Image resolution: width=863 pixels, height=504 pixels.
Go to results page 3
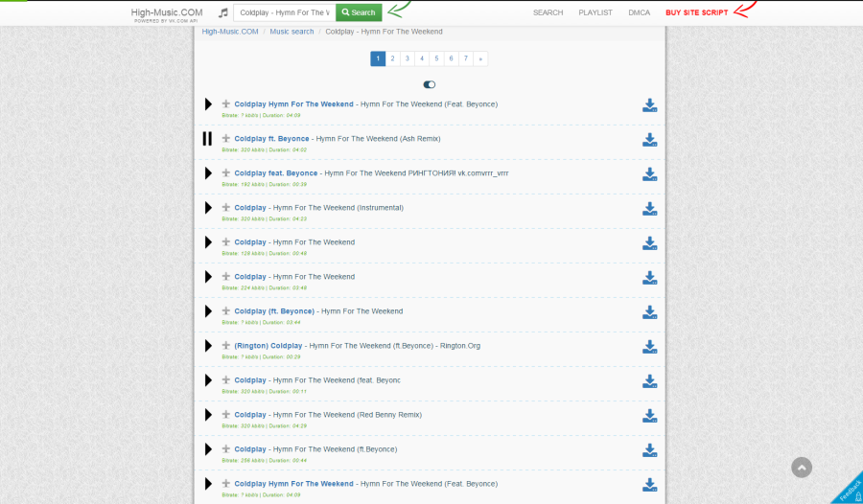[408, 58]
